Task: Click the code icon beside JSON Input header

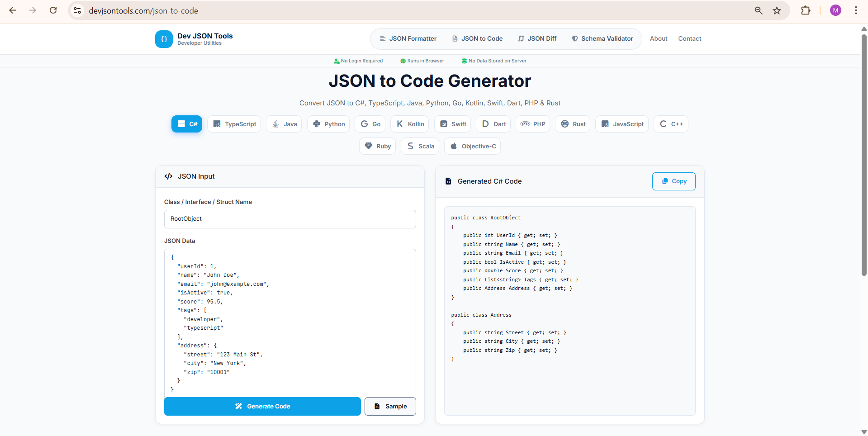Action: 168,176
